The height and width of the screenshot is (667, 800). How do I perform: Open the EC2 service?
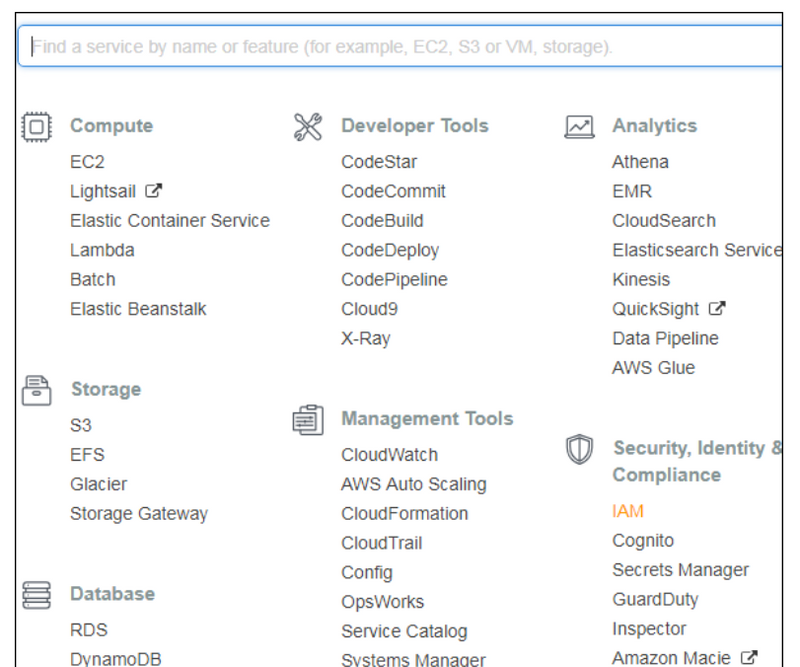pos(87,162)
